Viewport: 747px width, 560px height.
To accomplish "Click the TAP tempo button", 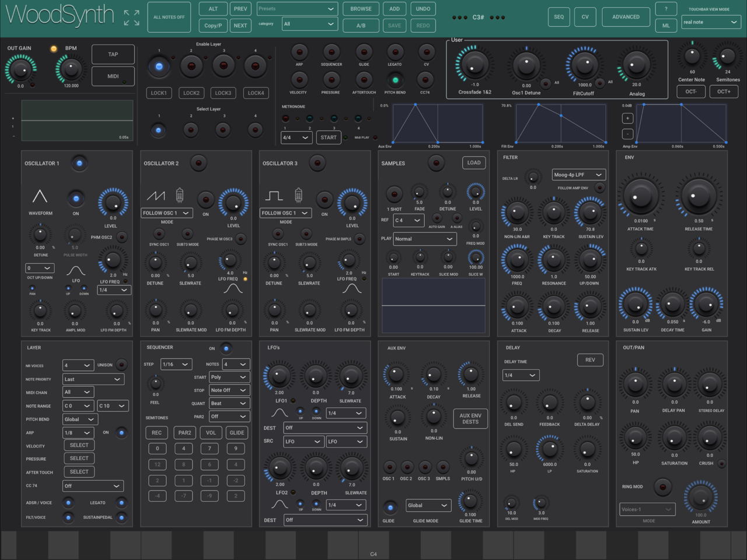I will coord(113,54).
